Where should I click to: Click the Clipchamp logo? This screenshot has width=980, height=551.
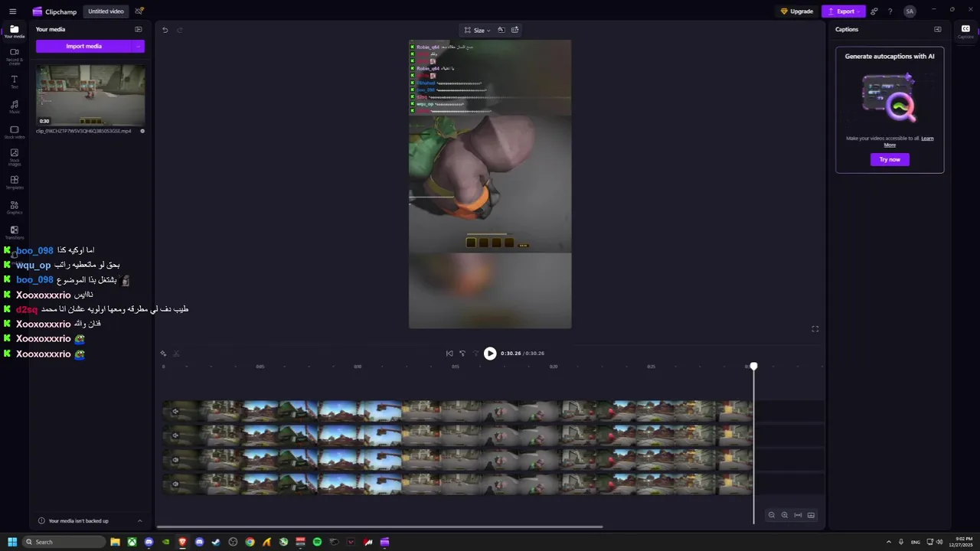(x=54, y=11)
